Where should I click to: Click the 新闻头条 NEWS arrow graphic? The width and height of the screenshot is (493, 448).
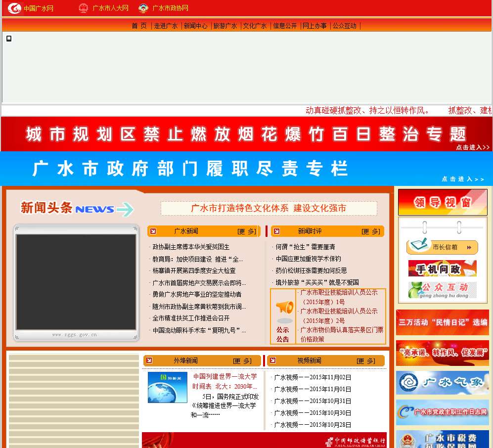pyautogui.click(x=125, y=209)
